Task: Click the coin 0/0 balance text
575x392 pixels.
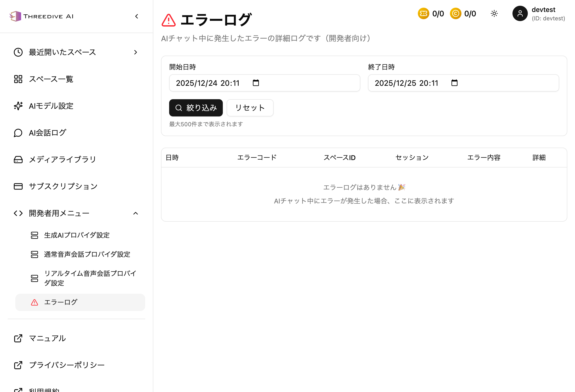Action: (470, 14)
